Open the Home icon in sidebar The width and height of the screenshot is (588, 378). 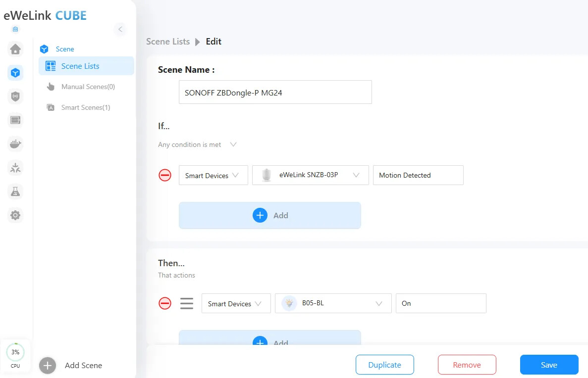tap(16, 49)
